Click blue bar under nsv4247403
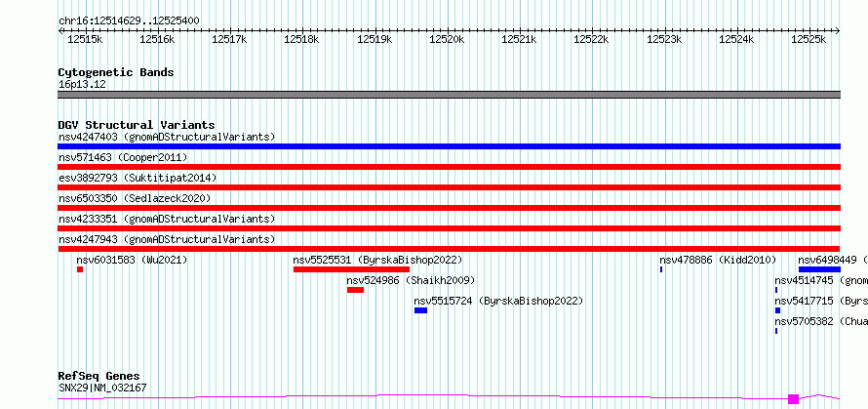This screenshot has height=409, width=868. pyautogui.click(x=449, y=146)
